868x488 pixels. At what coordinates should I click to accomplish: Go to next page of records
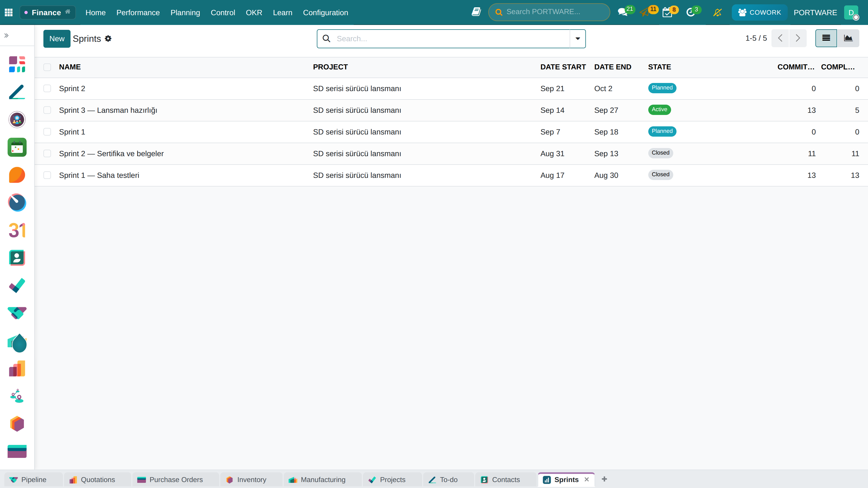point(797,38)
